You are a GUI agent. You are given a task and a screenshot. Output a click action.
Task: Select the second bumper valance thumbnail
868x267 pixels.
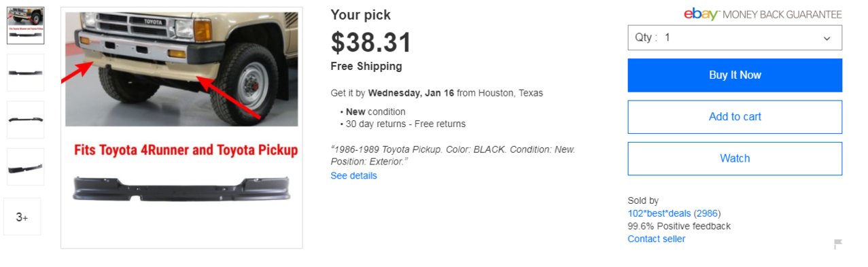point(25,73)
